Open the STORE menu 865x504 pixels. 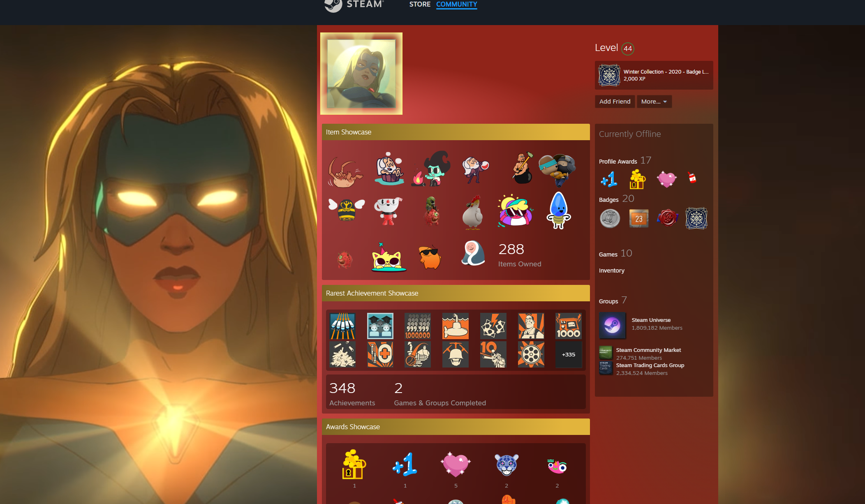coord(420,4)
